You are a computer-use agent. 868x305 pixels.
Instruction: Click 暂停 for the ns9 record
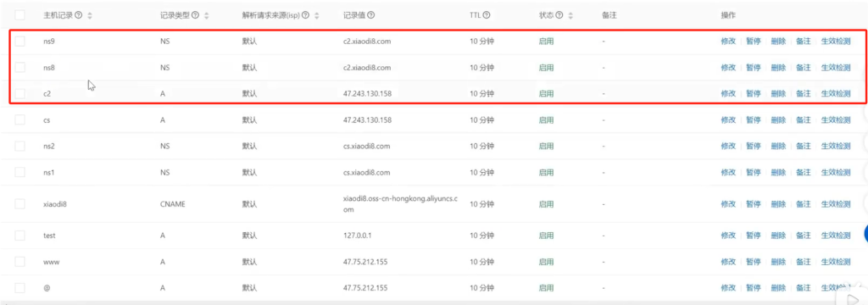pyautogui.click(x=753, y=42)
